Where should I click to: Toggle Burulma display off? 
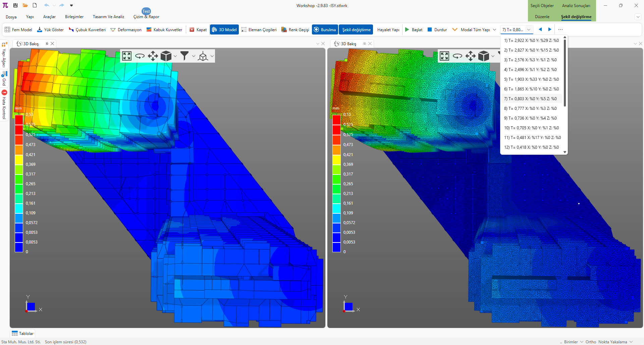[324, 30]
